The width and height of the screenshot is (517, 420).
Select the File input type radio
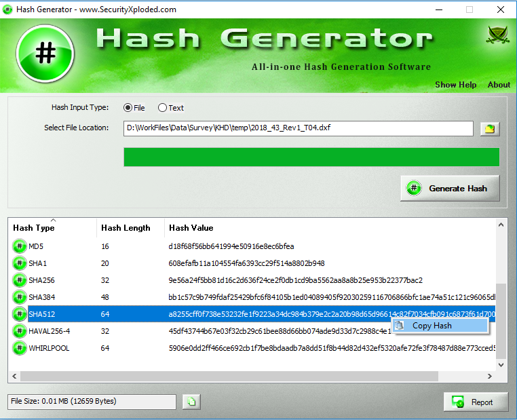pyautogui.click(x=128, y=108)
